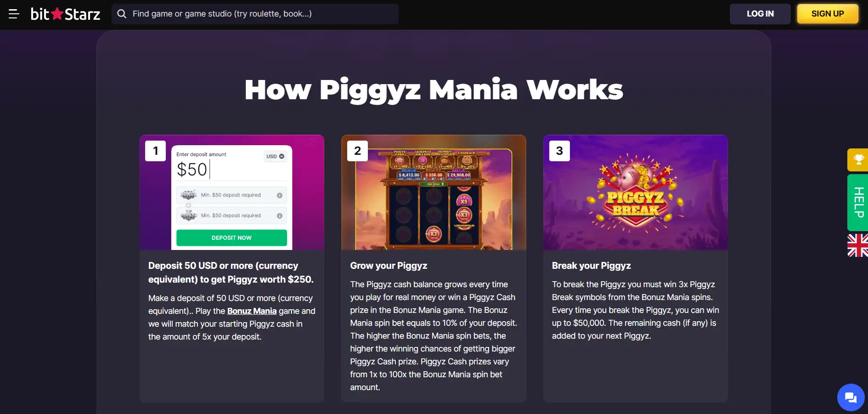Click the second bonus info icon
868x414 pixels.
[x=279, y=216]
